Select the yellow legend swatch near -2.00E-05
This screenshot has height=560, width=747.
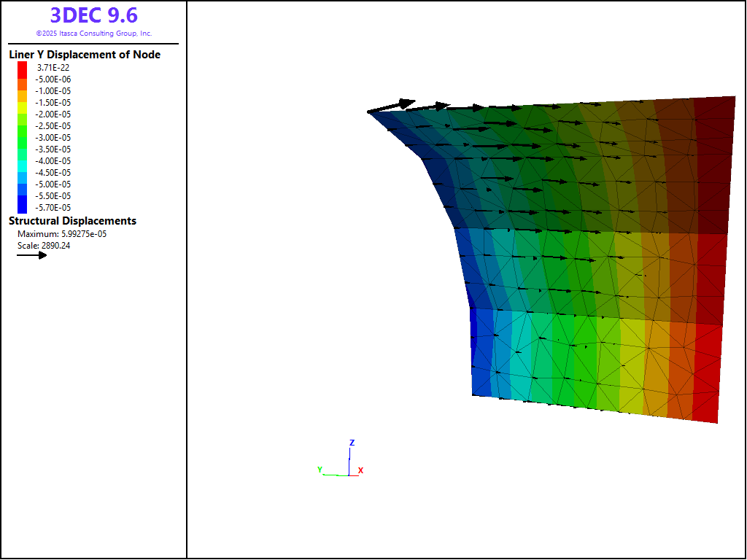tap(22, 108)
